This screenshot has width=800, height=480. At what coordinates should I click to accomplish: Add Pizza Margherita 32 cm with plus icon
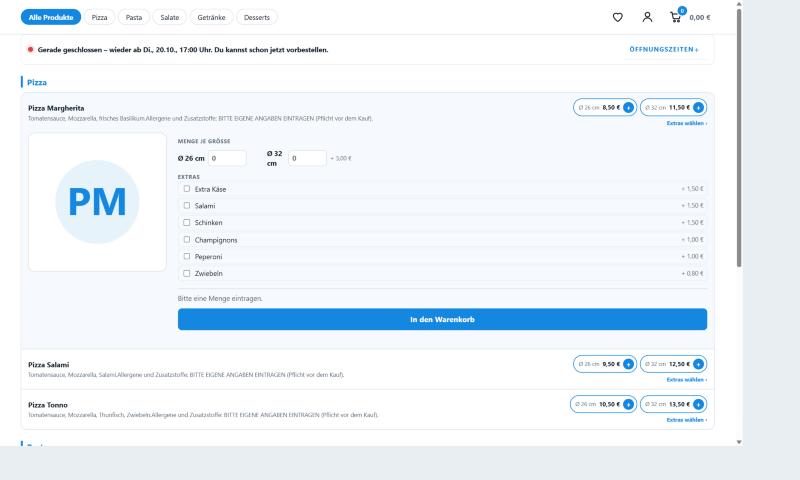tap(698, 108)
